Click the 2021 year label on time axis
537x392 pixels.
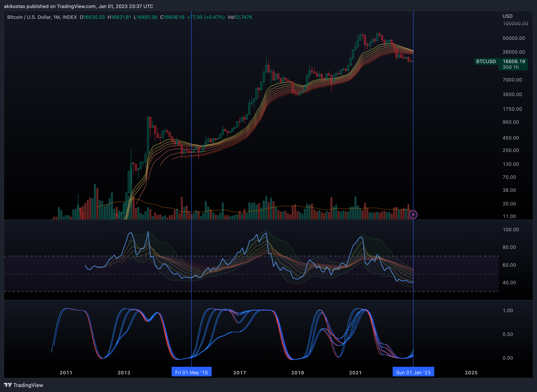coord(355,373)
